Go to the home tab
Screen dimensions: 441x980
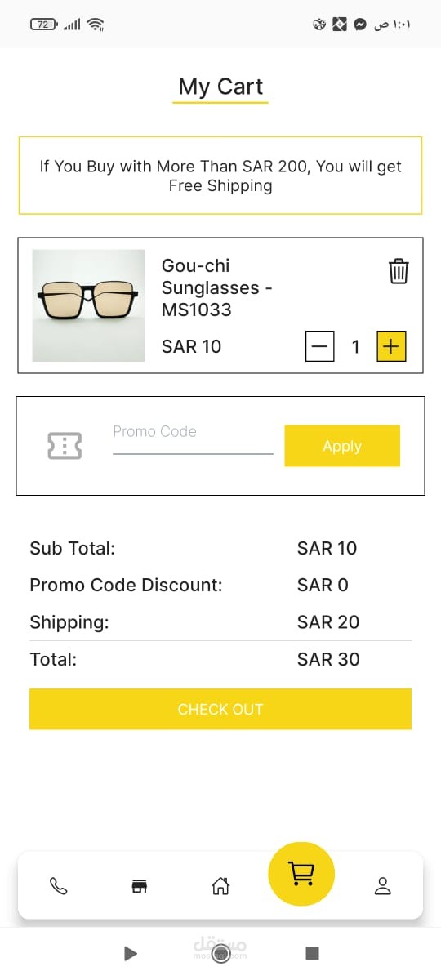(220, 886)
